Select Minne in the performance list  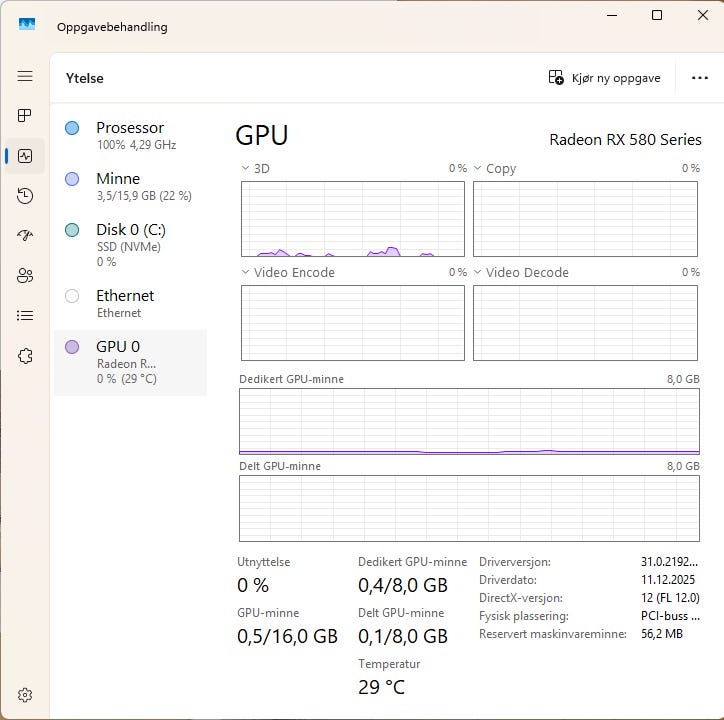[x=130, y=186]
